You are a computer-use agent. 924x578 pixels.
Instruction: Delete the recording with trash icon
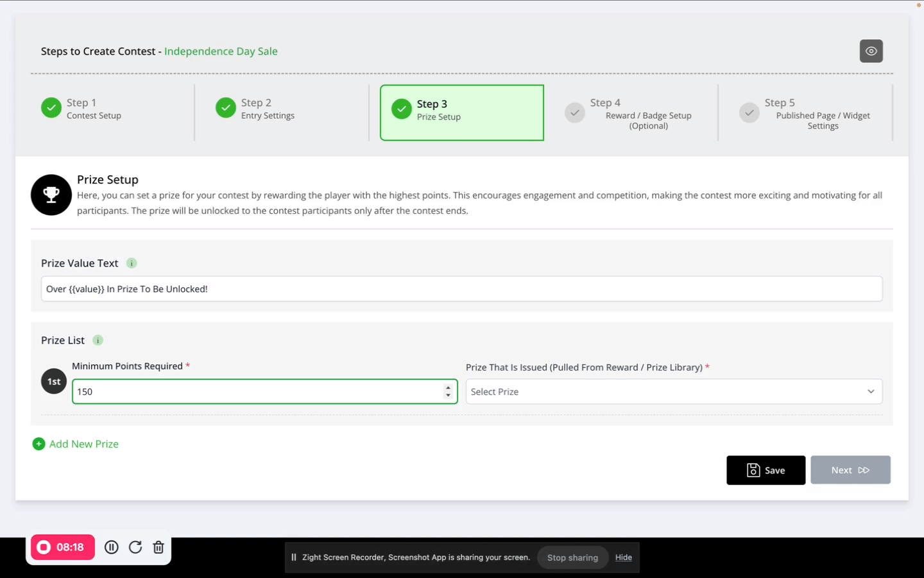[x=158, y=547]
